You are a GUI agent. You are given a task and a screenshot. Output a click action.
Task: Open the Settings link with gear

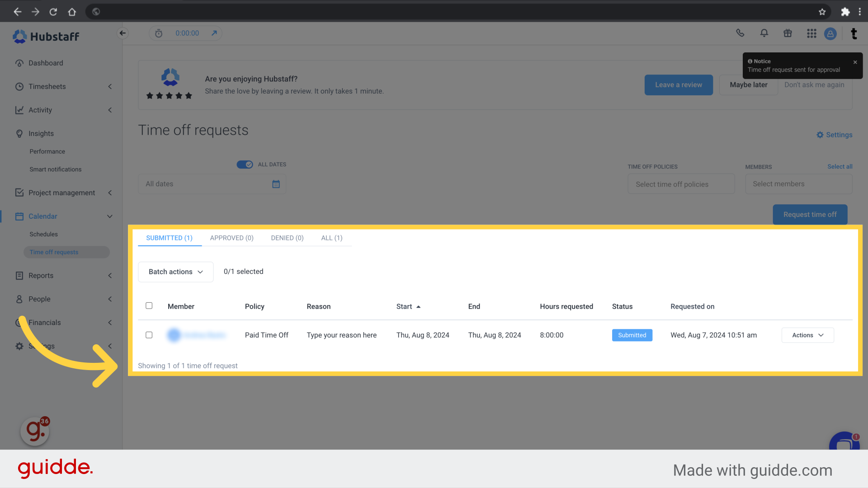click(x=834, y=135)
